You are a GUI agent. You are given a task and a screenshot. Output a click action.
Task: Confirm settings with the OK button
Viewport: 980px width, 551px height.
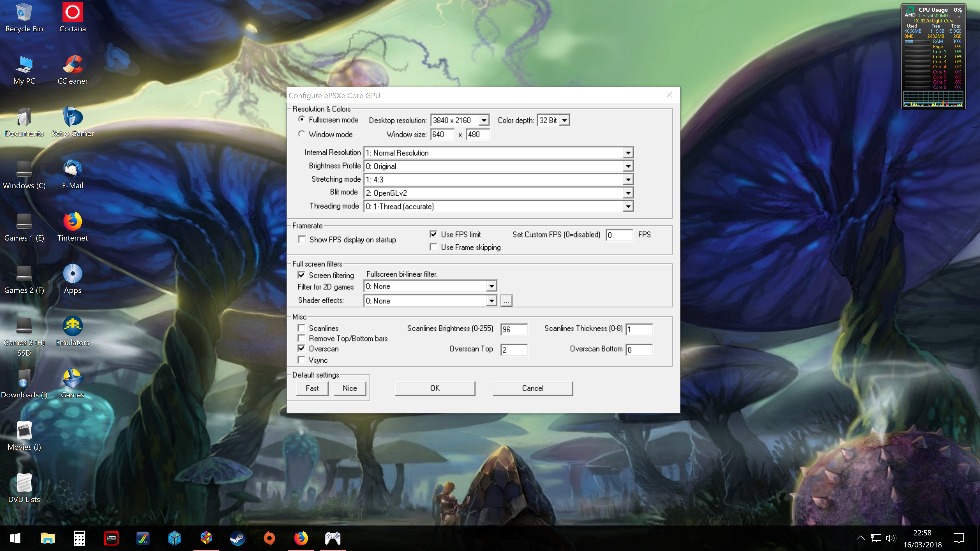(435, 388)
